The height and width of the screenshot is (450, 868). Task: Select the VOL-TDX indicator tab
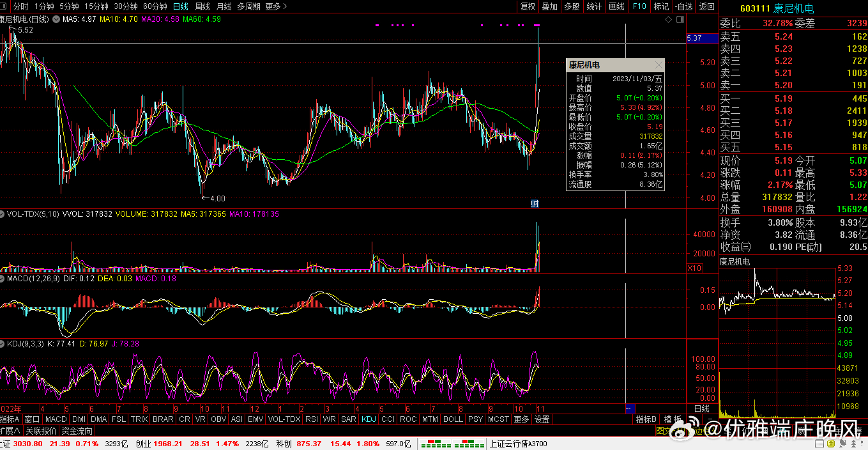click(284, 419)
